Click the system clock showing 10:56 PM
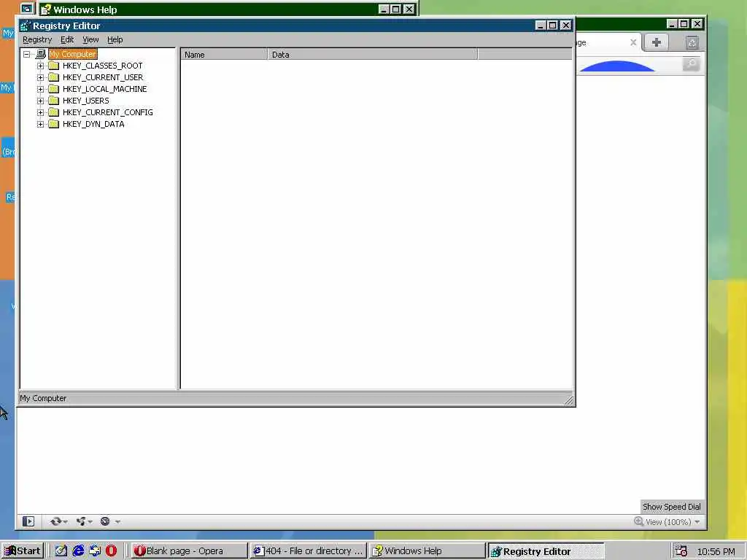The width and height of the screenshot is (747, 560). click(716, 551)
